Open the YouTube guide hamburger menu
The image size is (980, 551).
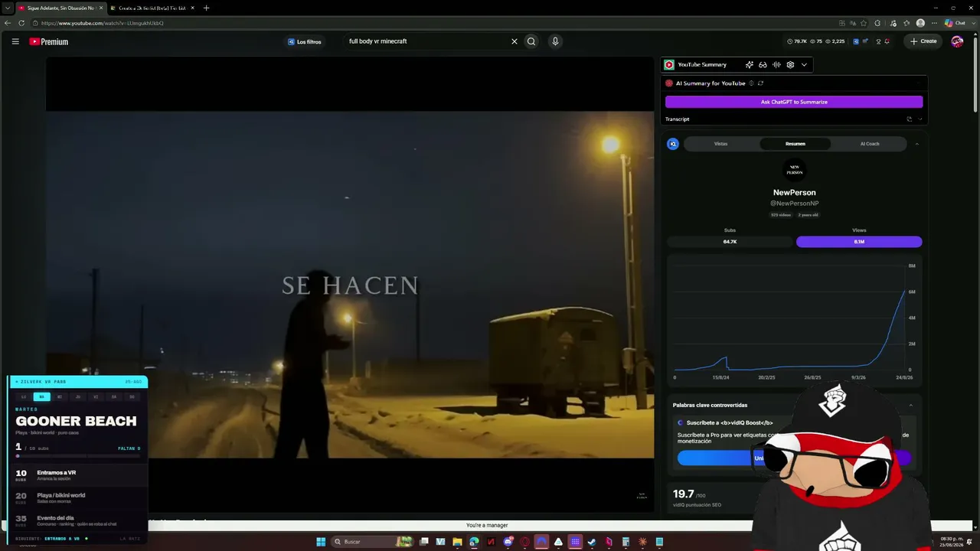(x=15, y=41)
